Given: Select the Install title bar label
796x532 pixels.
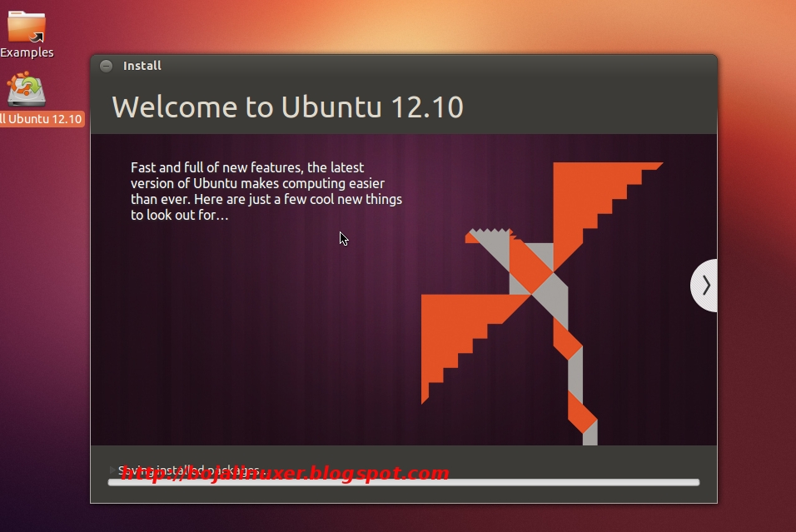Looking at the screenshot, I should coord(142,65).
